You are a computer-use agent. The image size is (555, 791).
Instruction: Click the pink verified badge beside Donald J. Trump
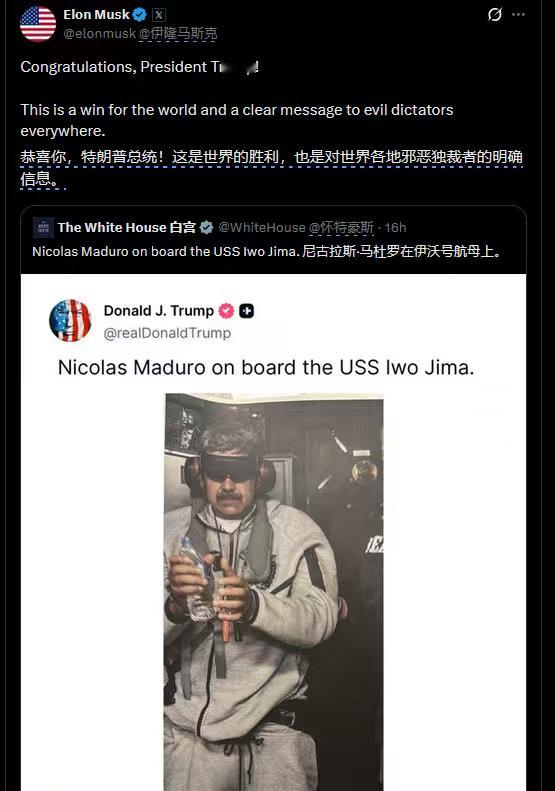coord(226,311)
